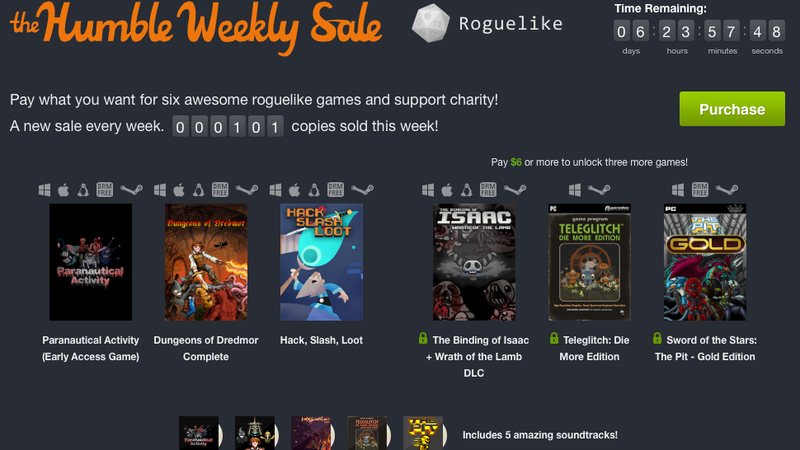Open the Paranautical Activity cover art
The width and height of the screenshot is (800, 450).
point(90,262)
